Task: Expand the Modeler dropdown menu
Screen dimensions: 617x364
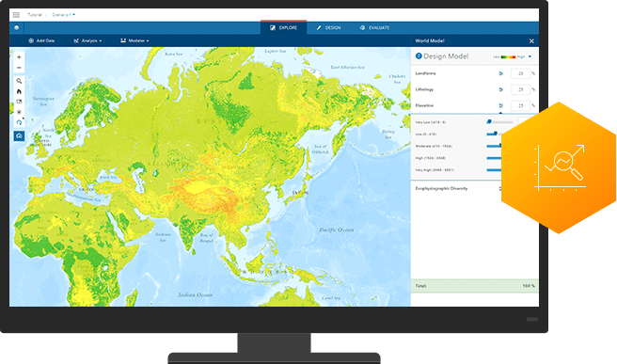Action: pyautogui.click(x=134, y=40)
